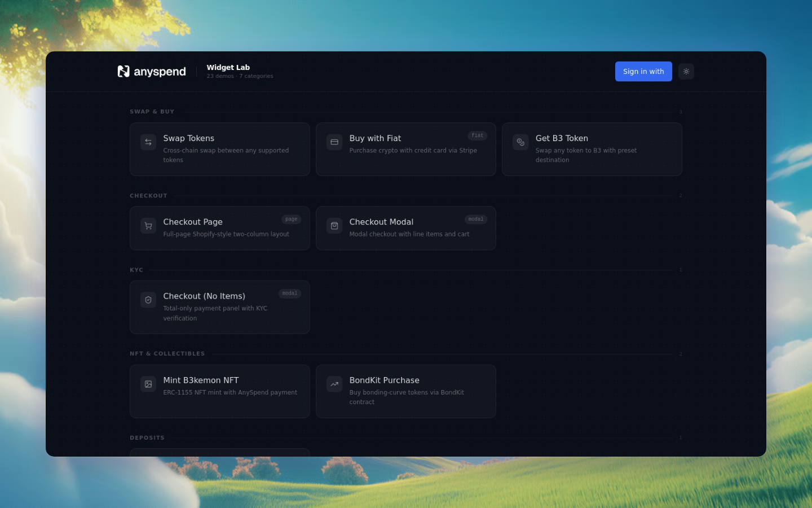Viewport: 812px width, 508px height.
Task: Click the anyspend logo icon
Action: click(x=123, y=71)
